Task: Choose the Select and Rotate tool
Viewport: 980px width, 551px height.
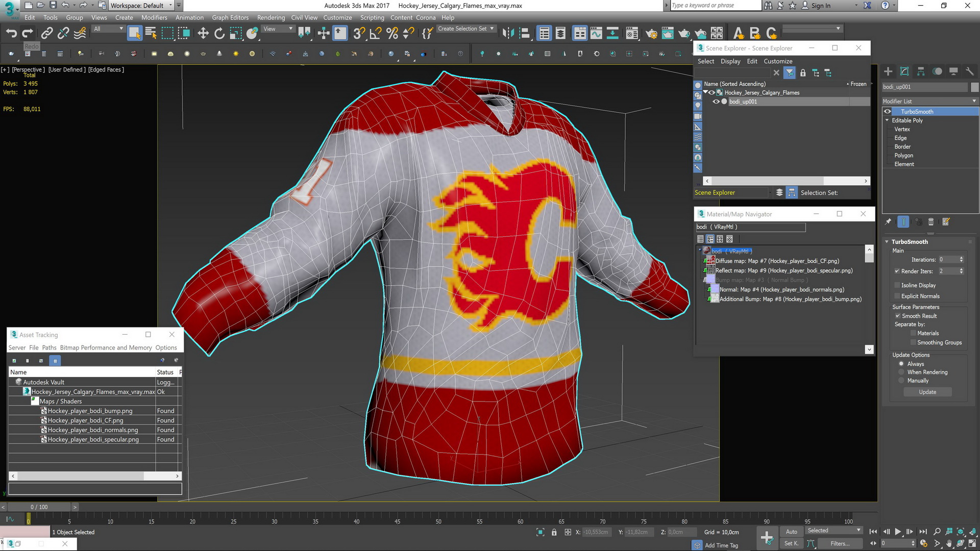Action: 219,33
